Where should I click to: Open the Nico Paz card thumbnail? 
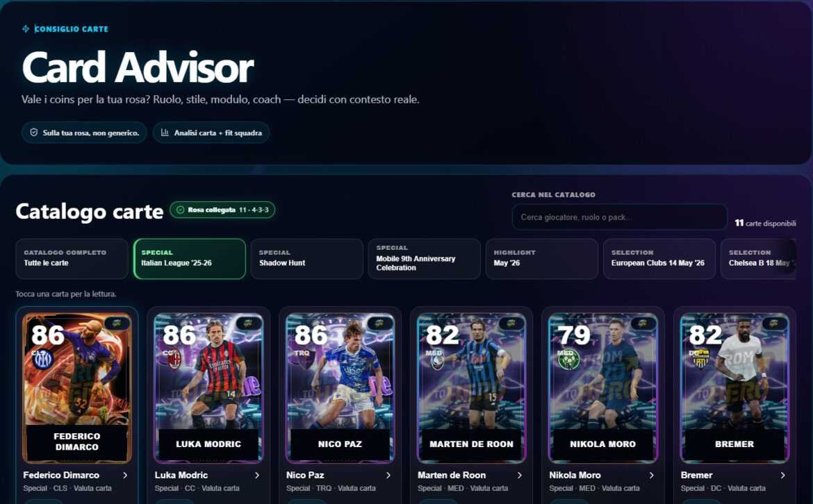coord(340,387)
